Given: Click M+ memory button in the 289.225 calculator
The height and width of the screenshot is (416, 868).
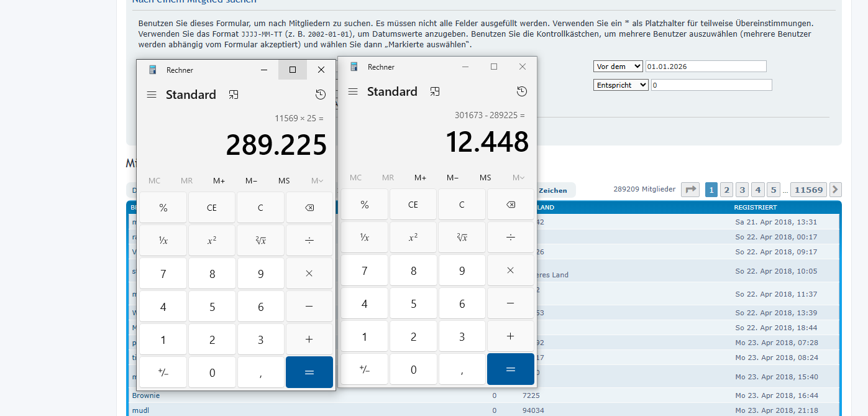Looking at the screenshot, I should 219,181.
